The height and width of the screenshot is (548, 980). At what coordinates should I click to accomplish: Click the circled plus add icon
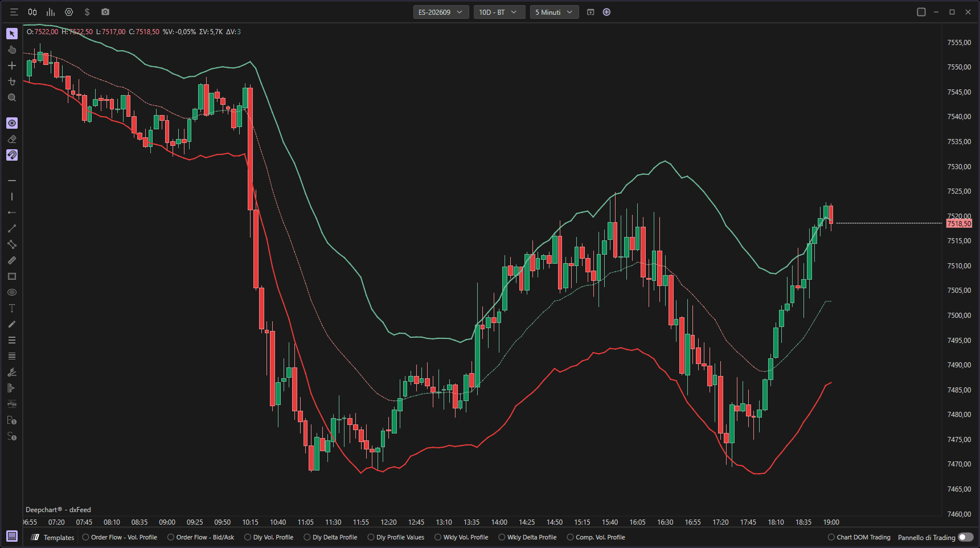pyautogui.click(x=606, y=12)
